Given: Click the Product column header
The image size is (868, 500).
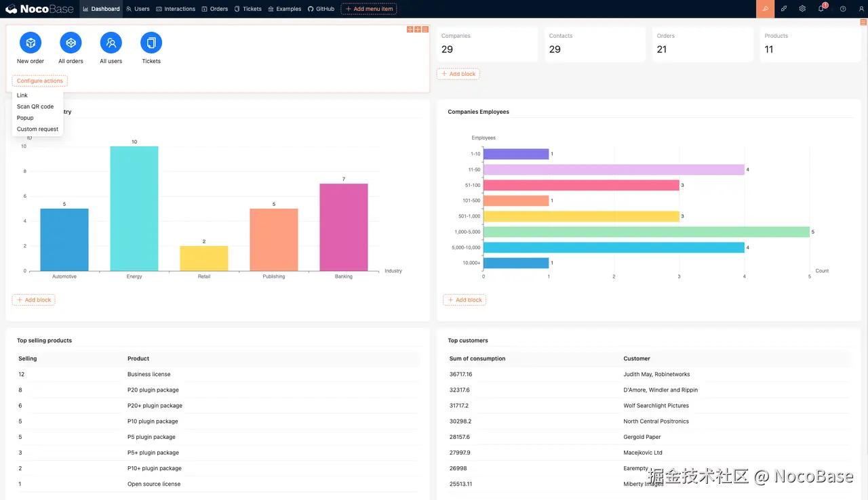Looking at the screenshot, I should click(x=138, y=358).
